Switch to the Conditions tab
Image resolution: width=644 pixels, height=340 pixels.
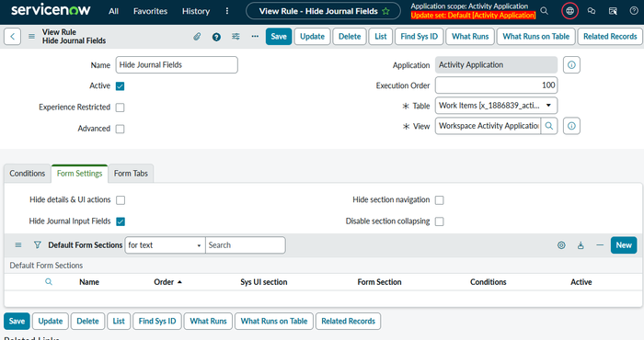click(28, 174)
